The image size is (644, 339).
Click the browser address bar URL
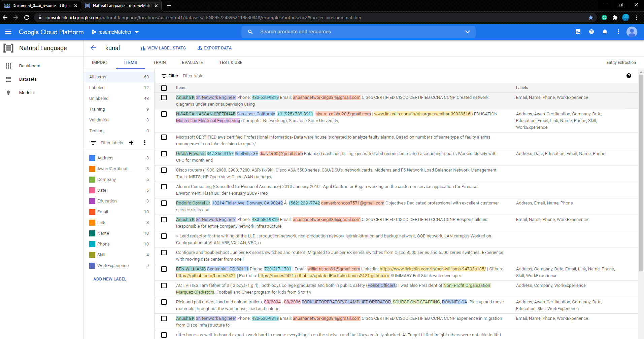tap(203, 17)
